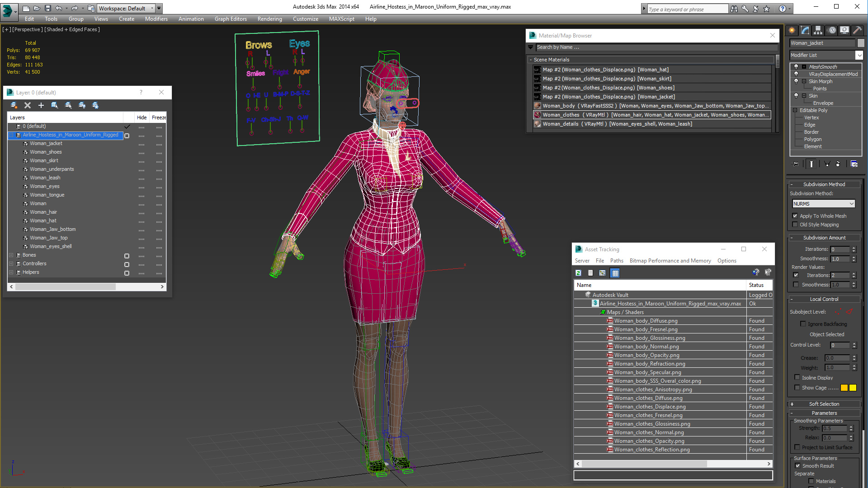Expand the Soft Selection rollout
The height and width of the screenshot is (488, 868).
pos(824,404)
